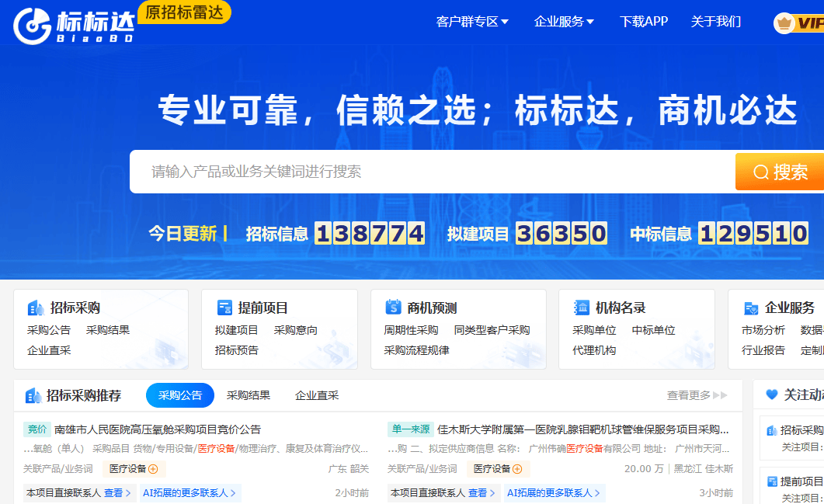Open the 拟建项目 link under 提前项目
This screenshot has height=504, width=824.
236,330
